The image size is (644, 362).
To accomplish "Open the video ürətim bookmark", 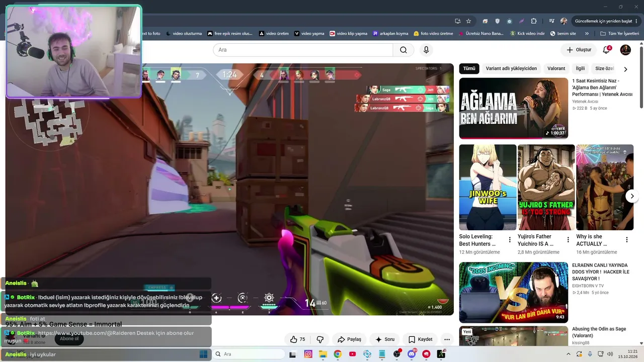I will [274, 34].
